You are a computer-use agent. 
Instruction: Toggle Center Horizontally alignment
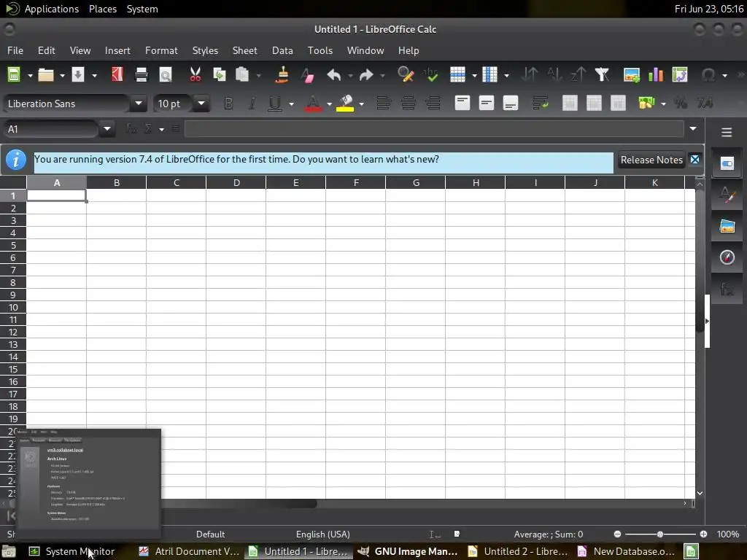409,104
